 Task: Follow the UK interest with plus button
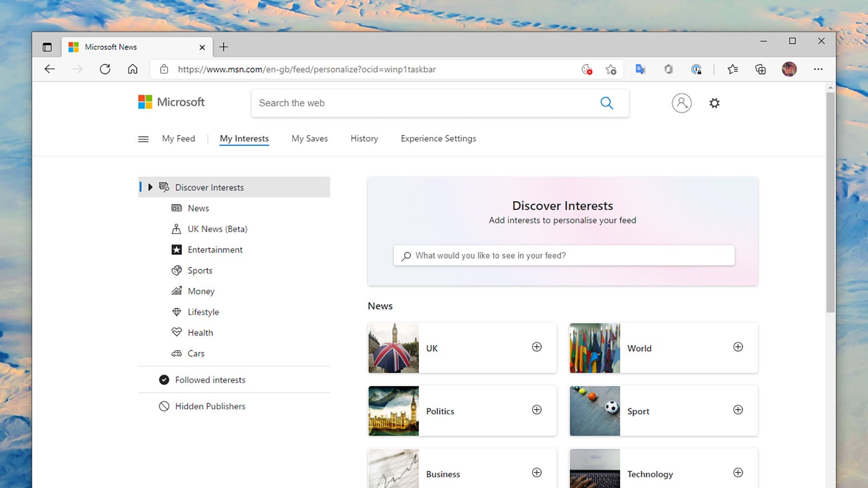tap(537, 347)
